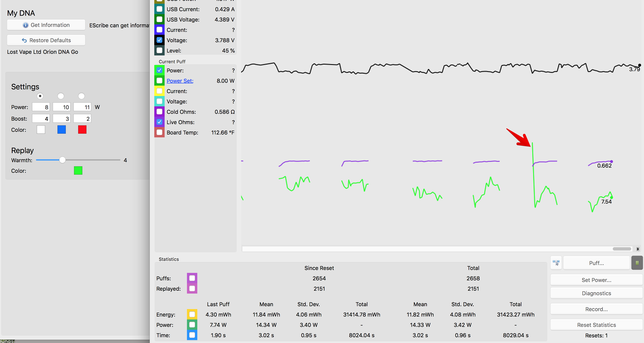
Task: Enable Cold Ohms checkbox
Action: [x=159, y=112]
